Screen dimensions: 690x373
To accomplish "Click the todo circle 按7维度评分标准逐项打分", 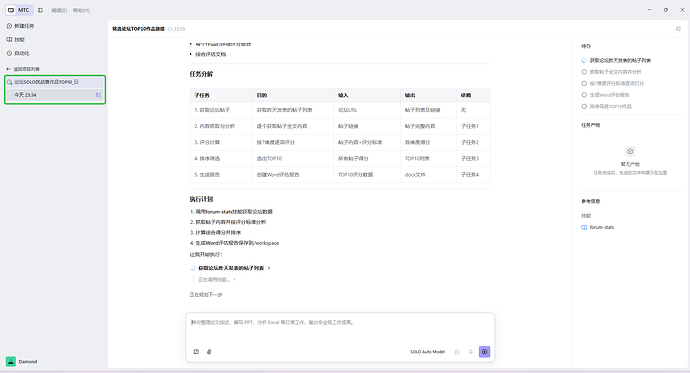I will click(584, 83).
